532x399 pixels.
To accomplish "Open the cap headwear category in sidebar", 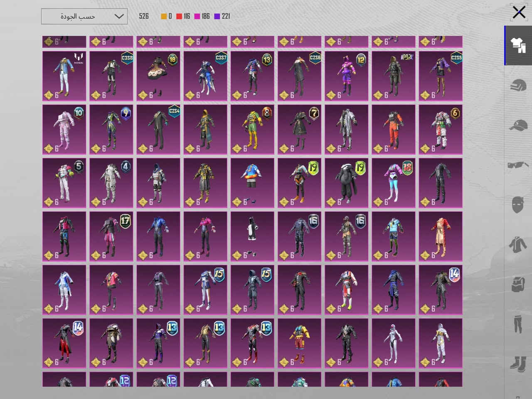I will click(518, 125).
